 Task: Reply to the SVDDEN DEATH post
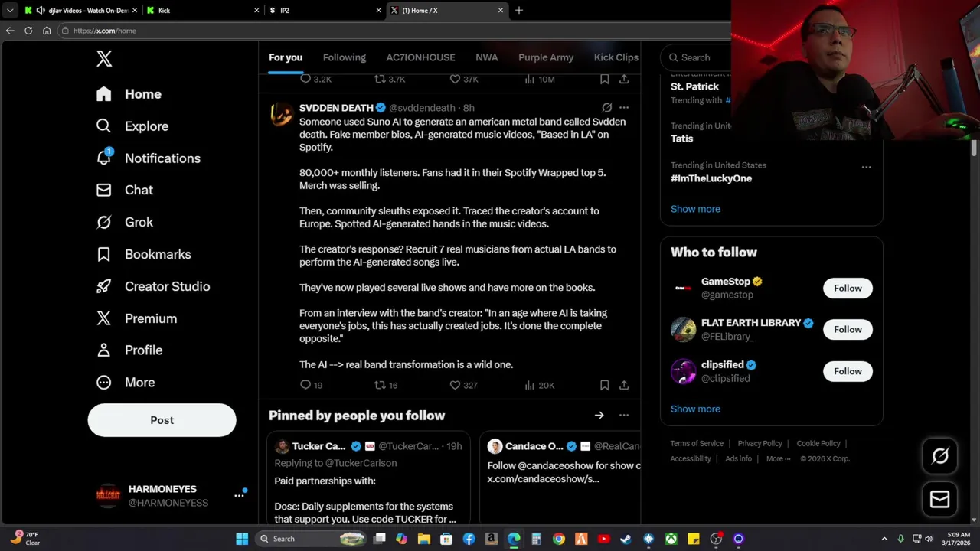(311, 385)
